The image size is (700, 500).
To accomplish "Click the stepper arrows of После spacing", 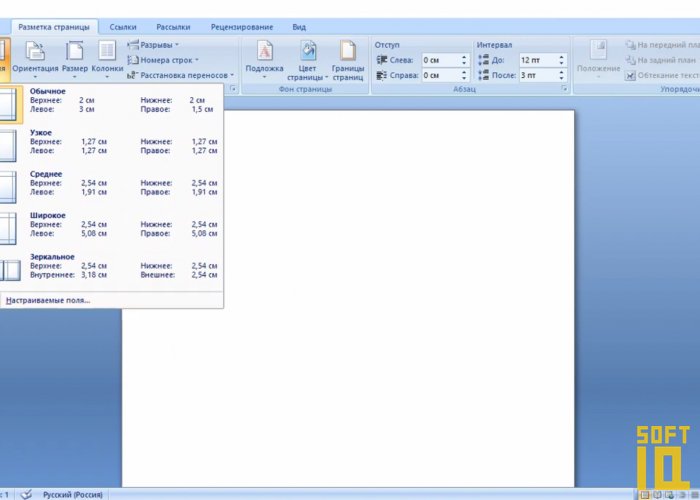I will tap(562, 75).
